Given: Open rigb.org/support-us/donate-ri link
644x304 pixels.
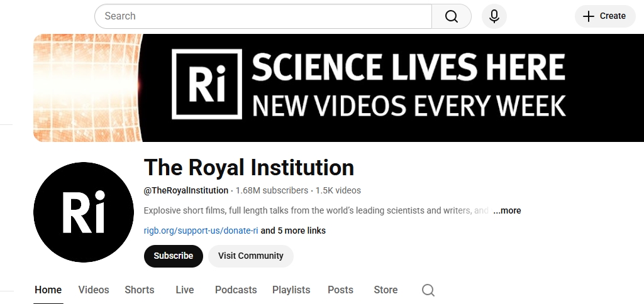Looking at the screenshot, I should 201,231.
